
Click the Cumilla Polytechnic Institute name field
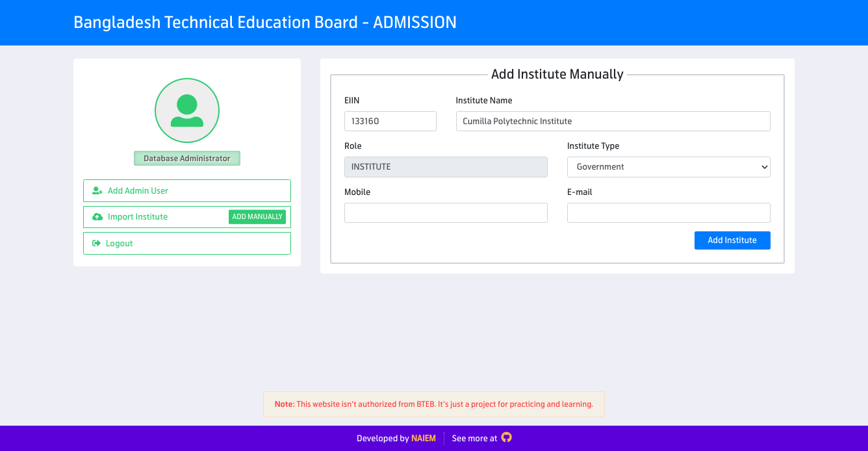coord(613,121)
